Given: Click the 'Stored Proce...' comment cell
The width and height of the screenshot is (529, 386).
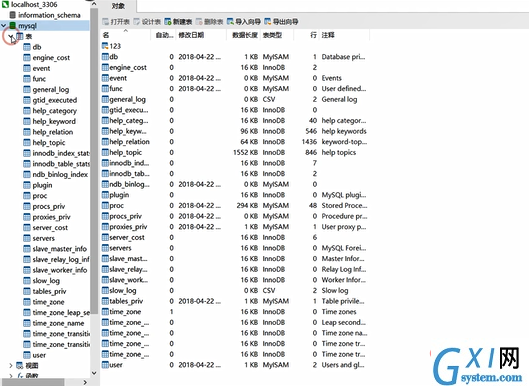Looking at the screenshot, I should pyautogui.click(x=344, y=205).
